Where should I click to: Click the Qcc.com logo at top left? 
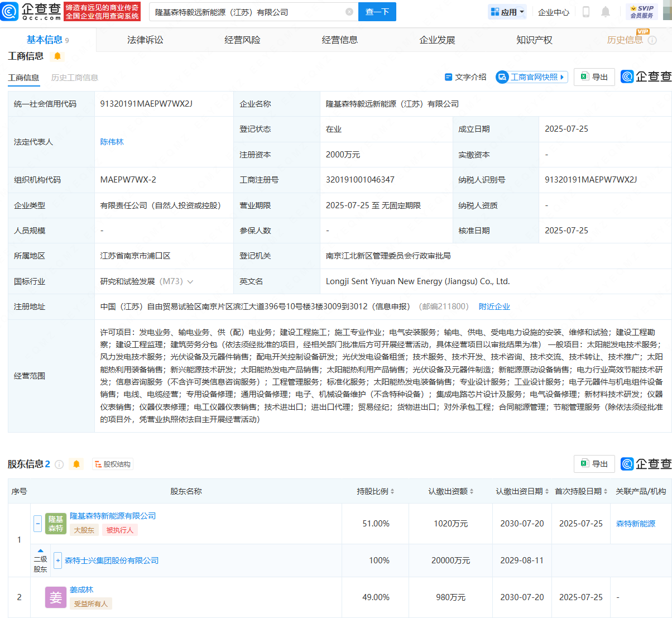pos(31,11)
